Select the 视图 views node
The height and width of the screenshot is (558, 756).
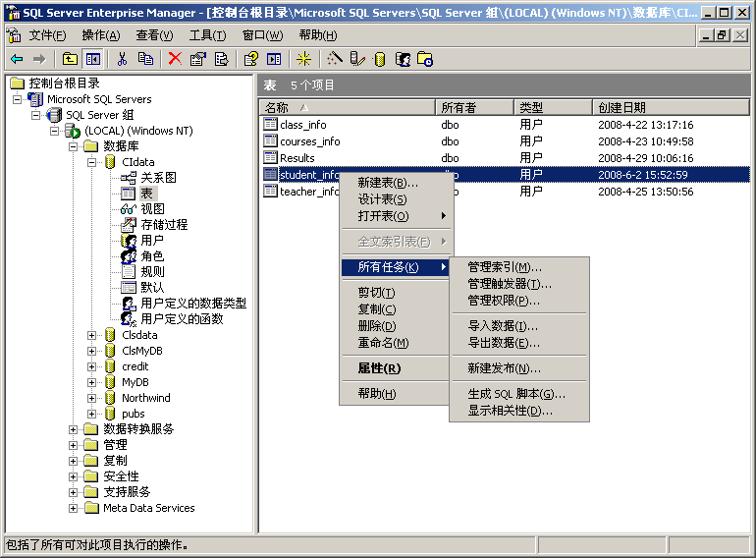click(x=153, y=209)
